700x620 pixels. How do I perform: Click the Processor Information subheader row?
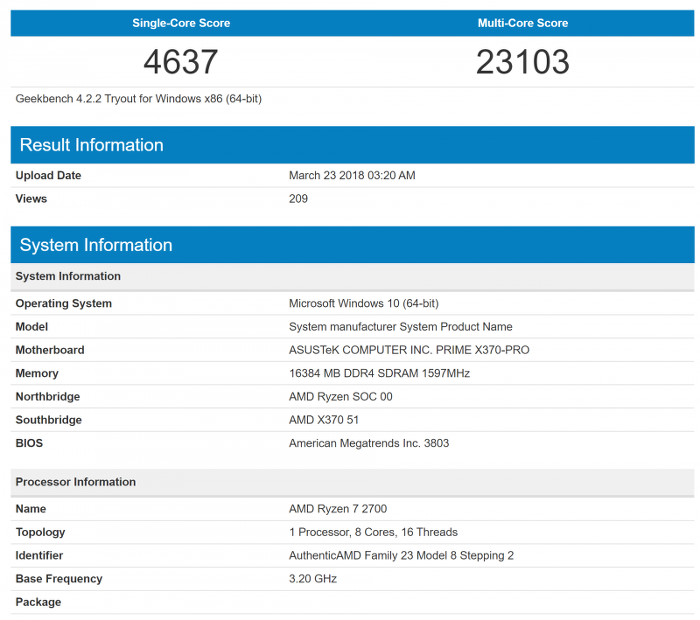click(x=353, y=482)
